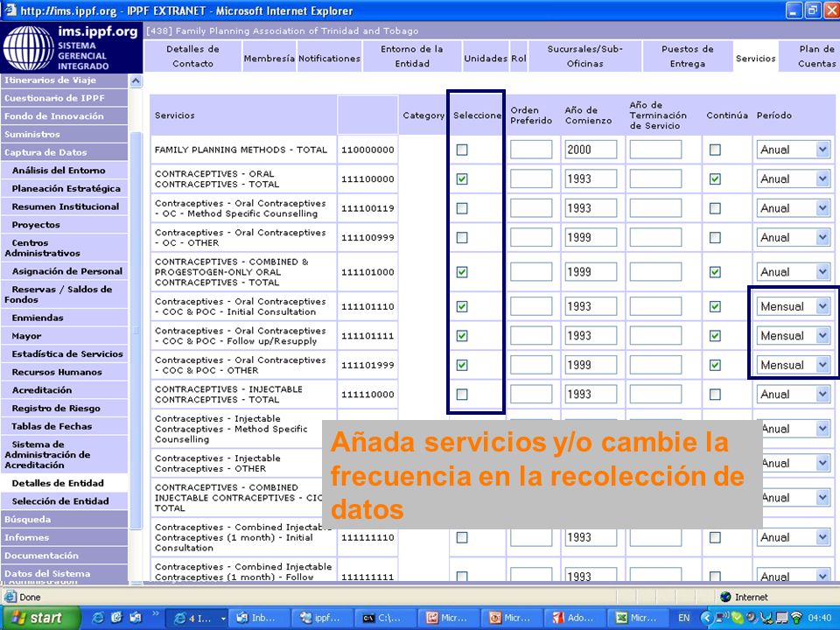The image size is (840, 630).
Task: Switch to the Plan de Cuentas tab
Action: pos(811,56)
